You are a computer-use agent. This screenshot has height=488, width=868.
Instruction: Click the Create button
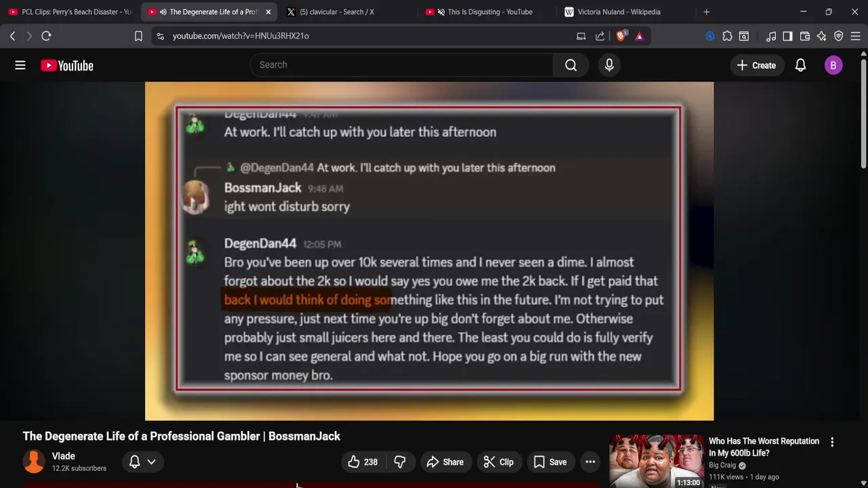(x=756, y=65)
